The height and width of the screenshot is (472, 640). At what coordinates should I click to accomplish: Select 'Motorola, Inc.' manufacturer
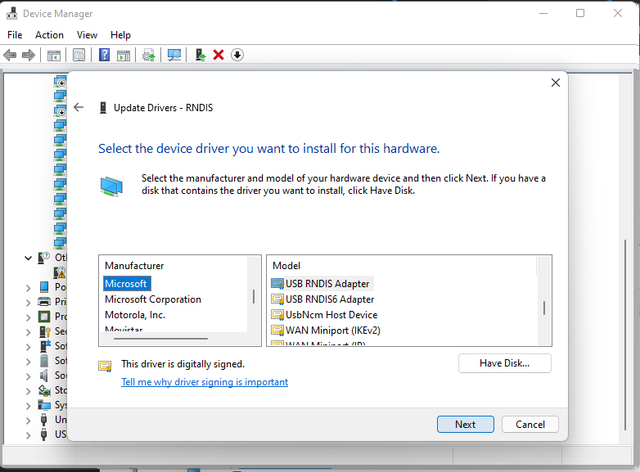(135, 315)
